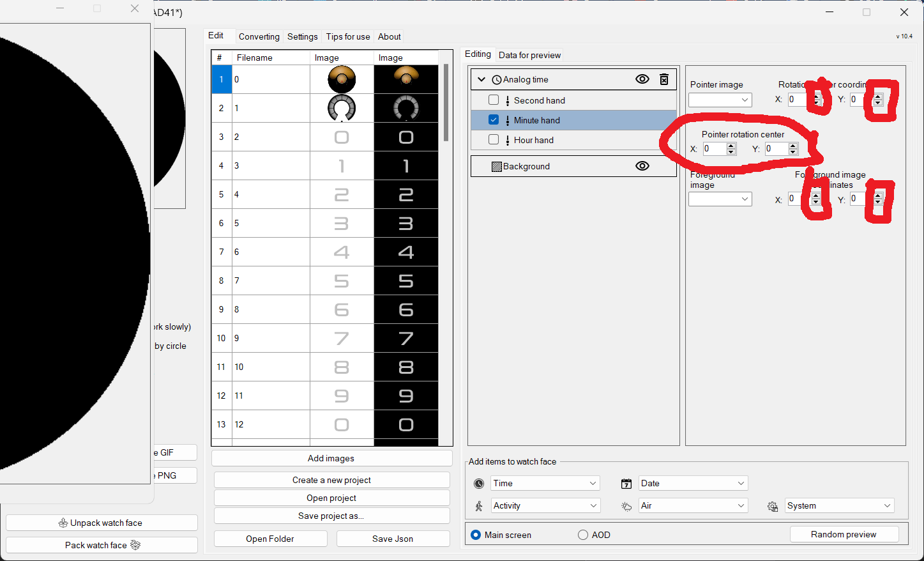Image resolution: width=924 pixels, height=561 pixels.
Task: Click the Save Json button
Action: coord(393,539)
